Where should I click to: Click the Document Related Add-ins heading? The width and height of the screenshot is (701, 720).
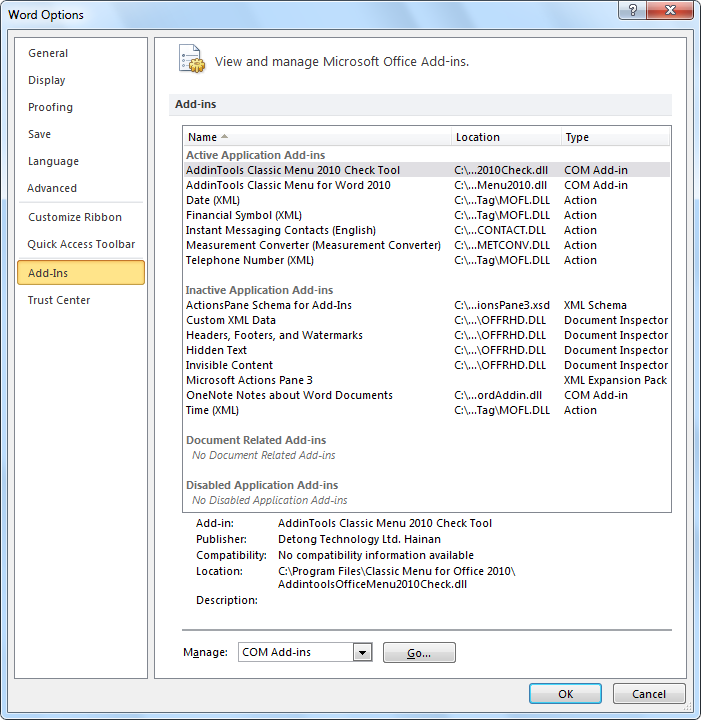256,440
